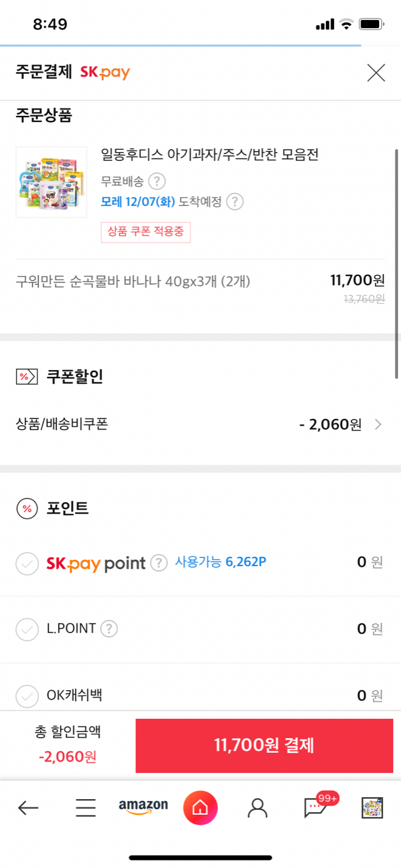Screen dimensions: 401x868
Task: Open the my profile person icon
Action: tap(258, 808)
